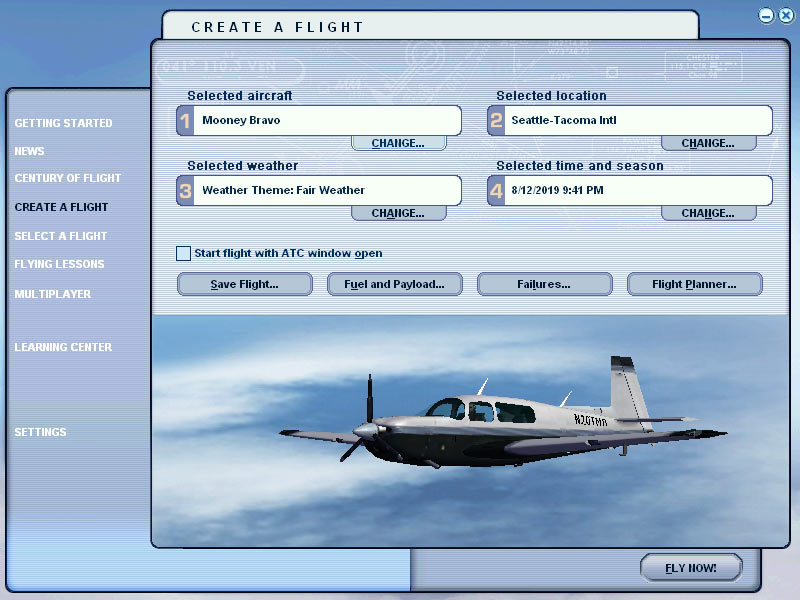Go to the News page

29,151
